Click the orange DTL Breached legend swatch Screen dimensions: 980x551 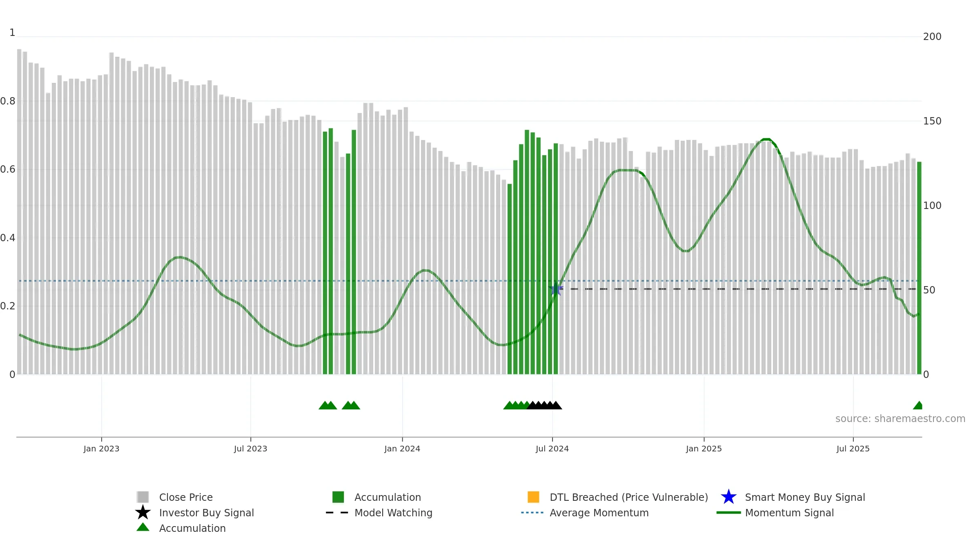tap(533, 497)
